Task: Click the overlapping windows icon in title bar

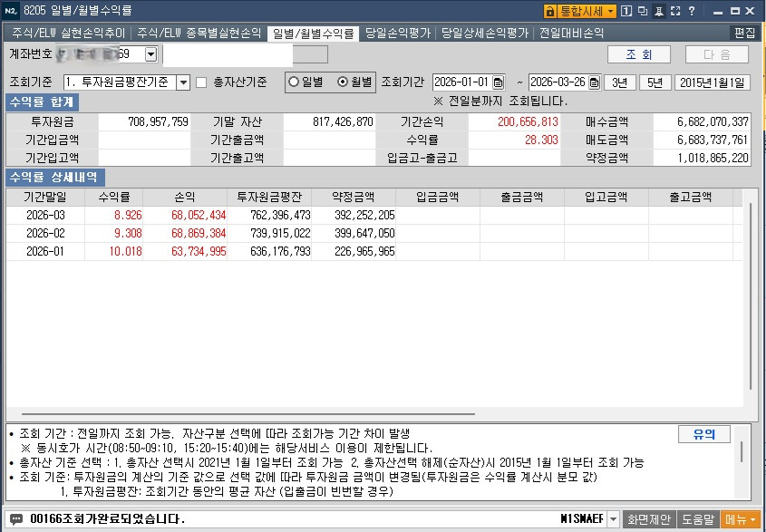Action: pos(643,11)
